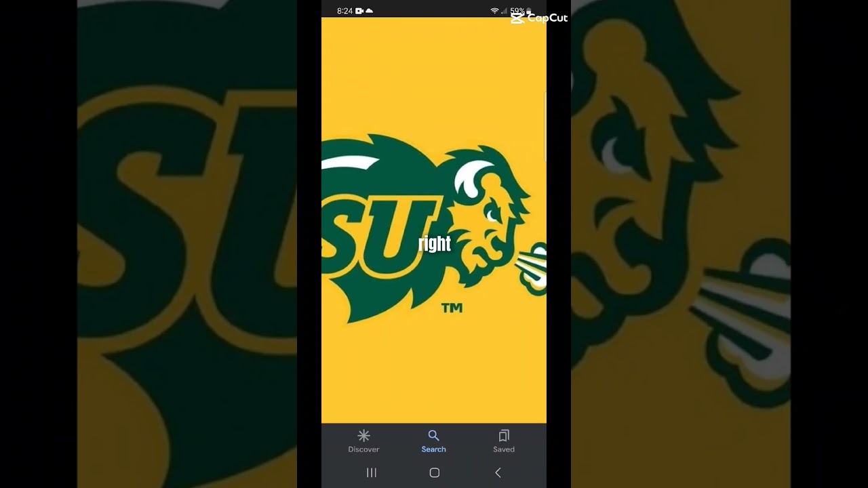This screenshot has height=488, width=868.
Task: Tap the screen recording indicator icon
Action: pos(359,11)
